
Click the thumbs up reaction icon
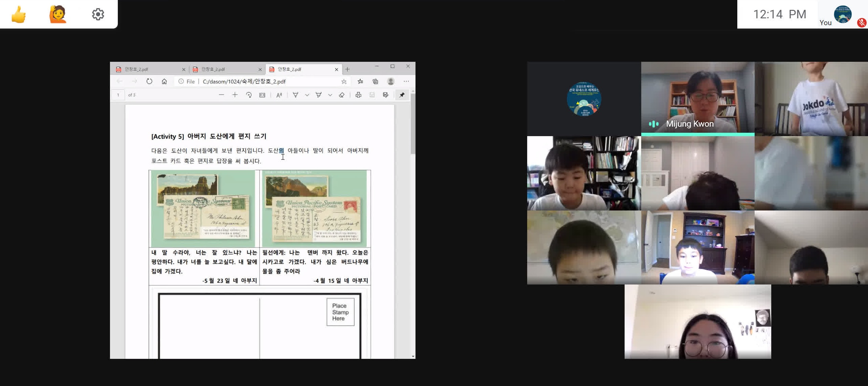[x=19, y=14]
